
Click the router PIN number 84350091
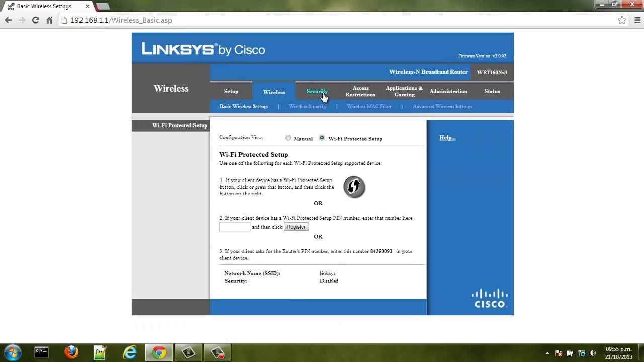pos(381,251)
